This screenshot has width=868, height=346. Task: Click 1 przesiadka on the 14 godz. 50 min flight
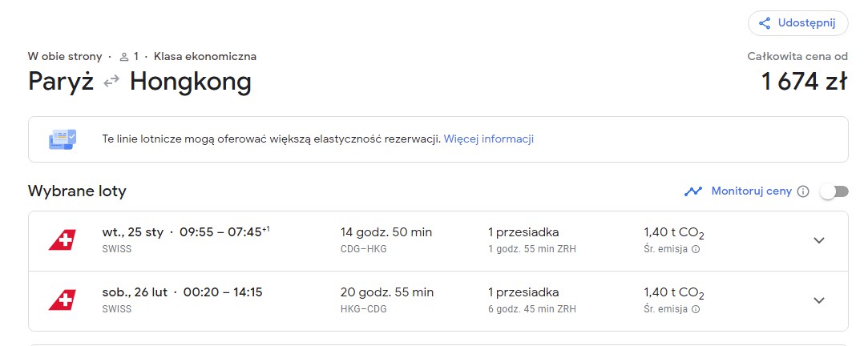point(523,232)
